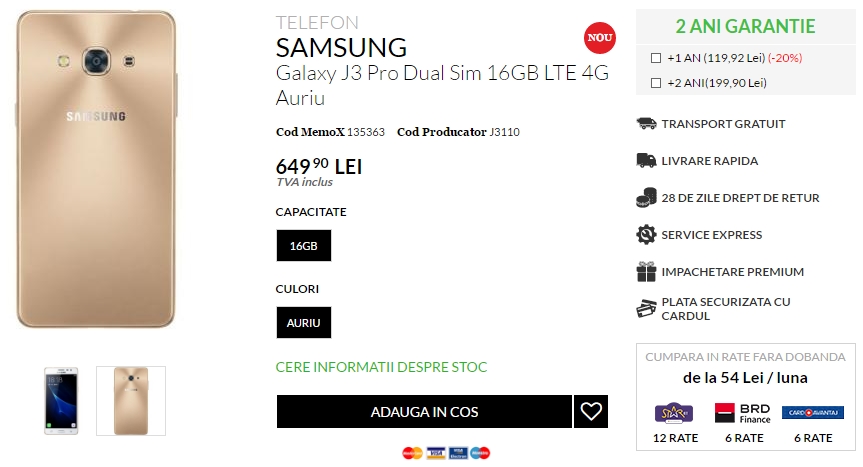Click the 28-day return coins icon
Screen dimensions: 863x467
pyautogui.click(x=646, y=198)
